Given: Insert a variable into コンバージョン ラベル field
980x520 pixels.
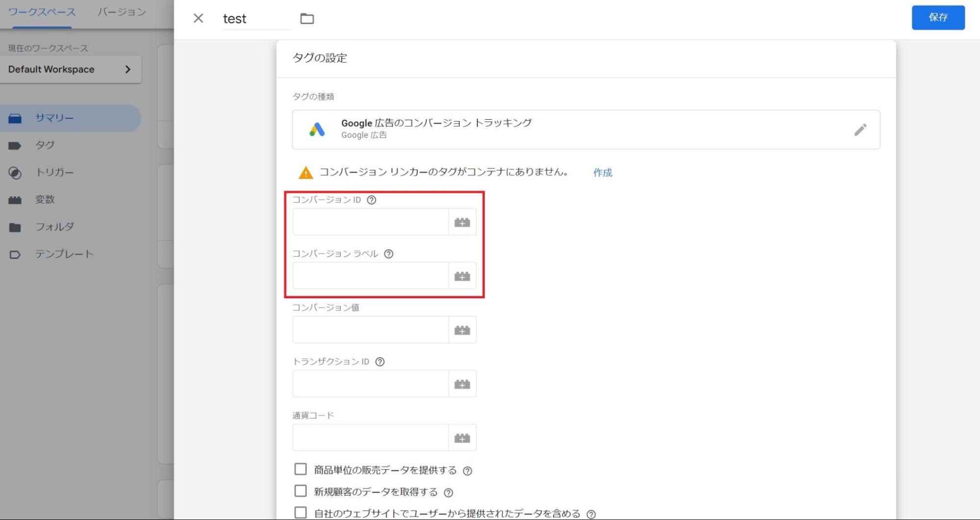Looking at the screenshot, I should point(462,276).
